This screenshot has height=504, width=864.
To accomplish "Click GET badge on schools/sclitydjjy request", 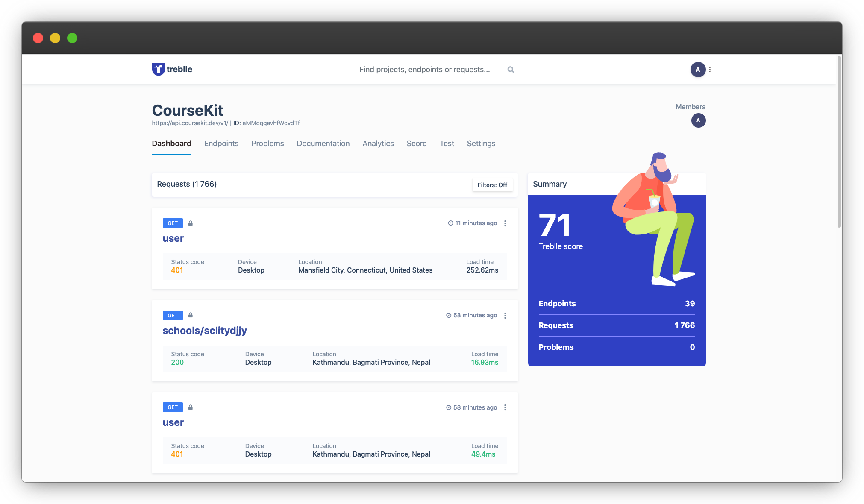I will click(173, 316).
